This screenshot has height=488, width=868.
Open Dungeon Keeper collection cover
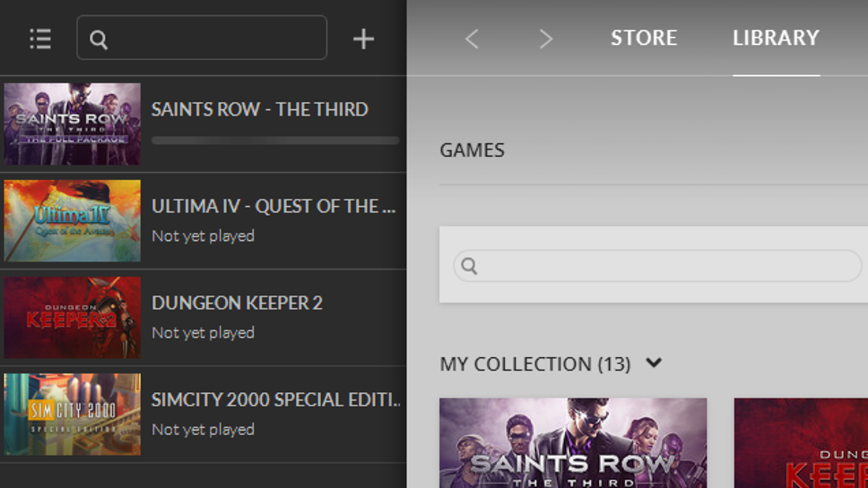[x=801, y=442]
